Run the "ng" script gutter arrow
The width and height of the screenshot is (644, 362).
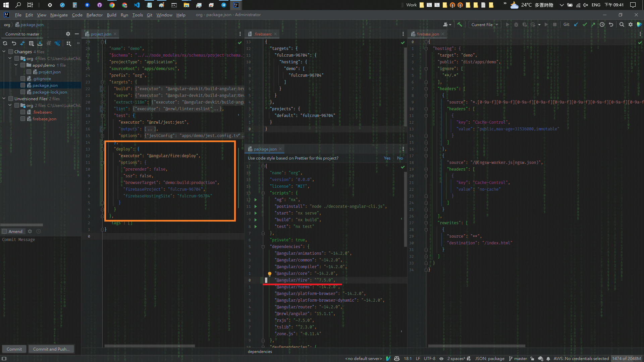pos(256,200)
